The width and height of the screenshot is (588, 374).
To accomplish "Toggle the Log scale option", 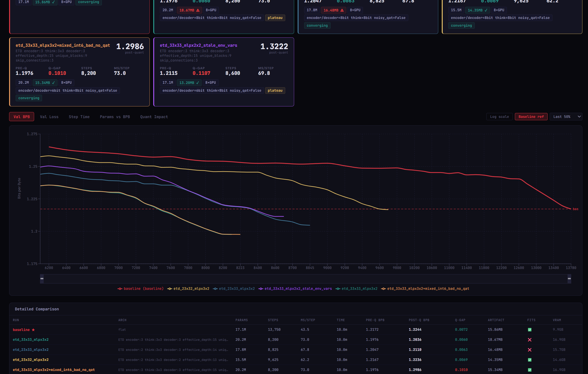I will (499, 117).
